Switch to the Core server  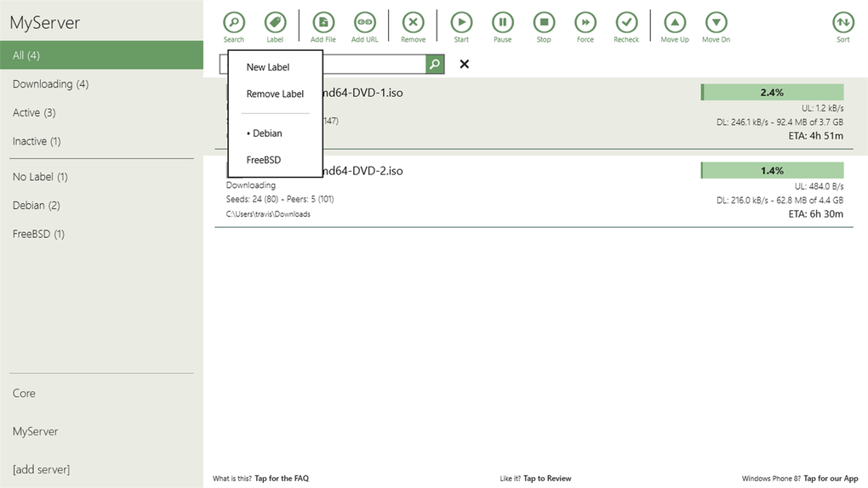point(24,394)
